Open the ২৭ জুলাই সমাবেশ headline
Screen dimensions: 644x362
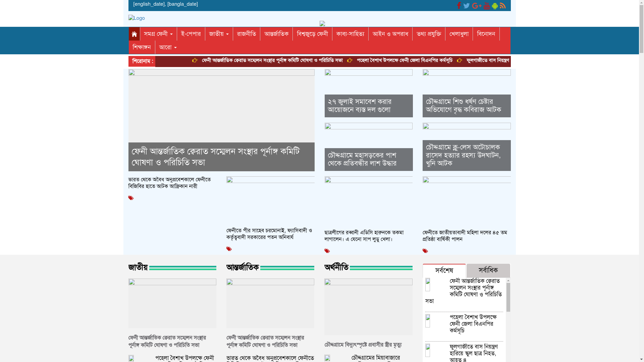359,106
